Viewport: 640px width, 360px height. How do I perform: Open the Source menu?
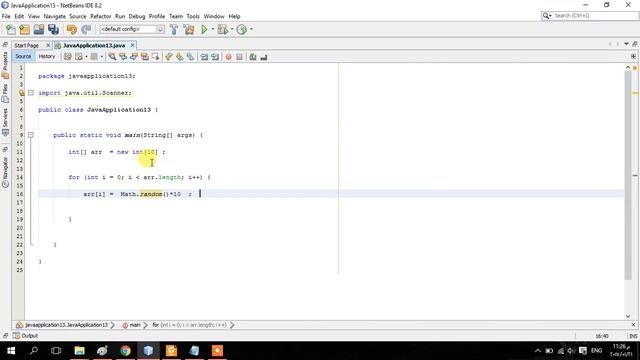pos(78,16)
